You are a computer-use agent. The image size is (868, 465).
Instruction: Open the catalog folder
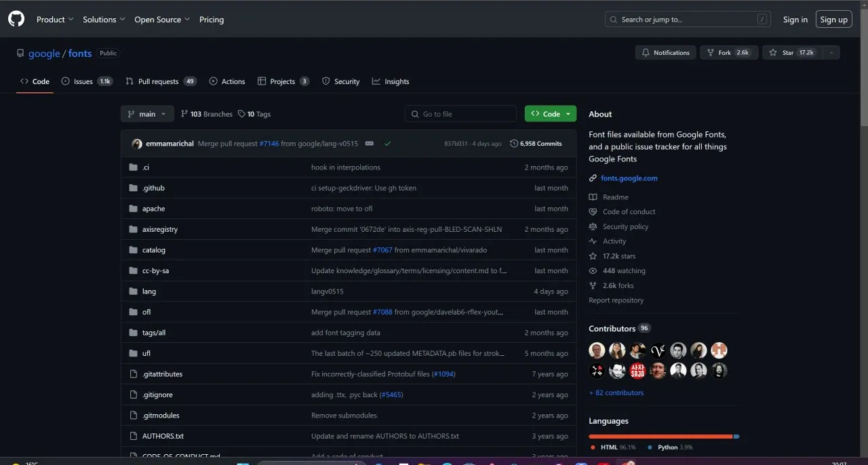(x=154, y=250)
